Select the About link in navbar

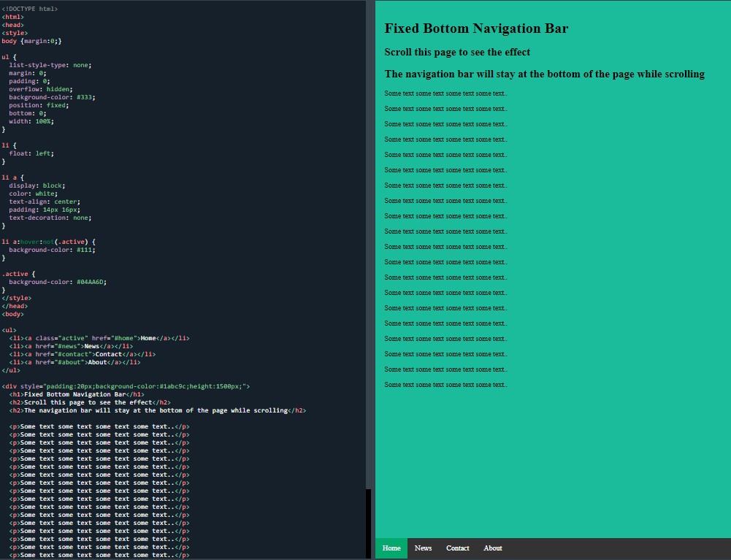pyautogui.click(x=493, y=548)
